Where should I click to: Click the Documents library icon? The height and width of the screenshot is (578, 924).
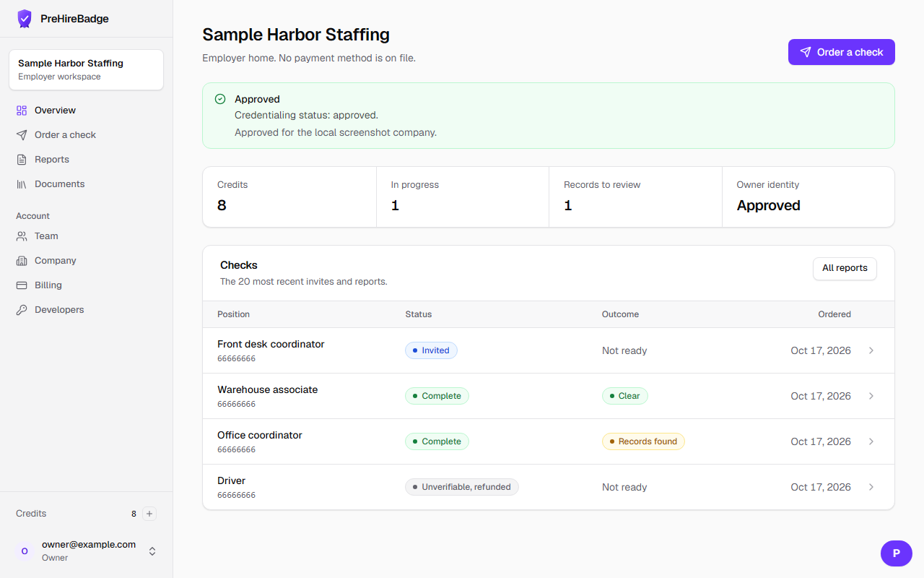tap(22, 184)
